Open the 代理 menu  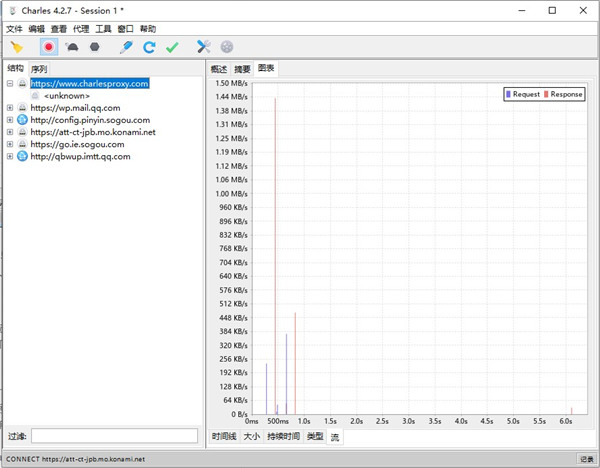(81, 29)
